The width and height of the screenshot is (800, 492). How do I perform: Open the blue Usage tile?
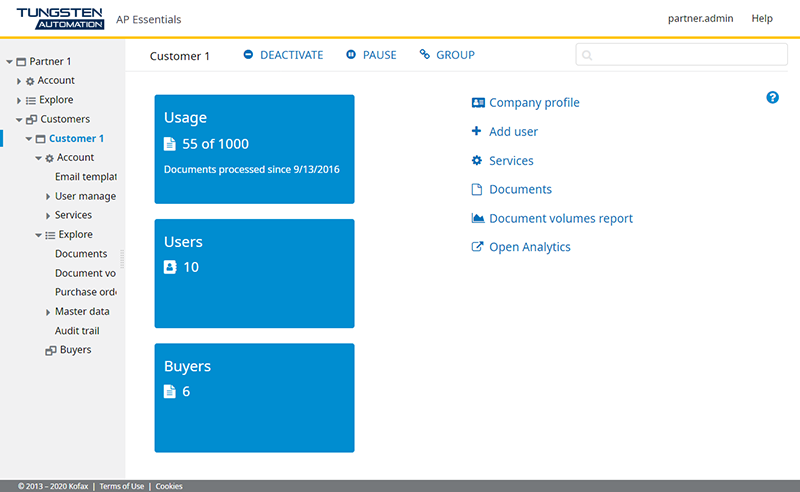pos(254,149)
